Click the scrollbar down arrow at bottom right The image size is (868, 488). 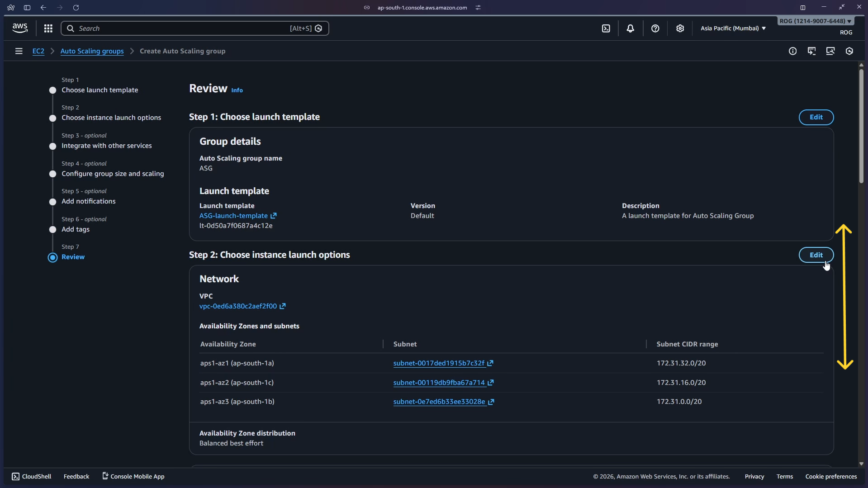click(x=861, y=463)
